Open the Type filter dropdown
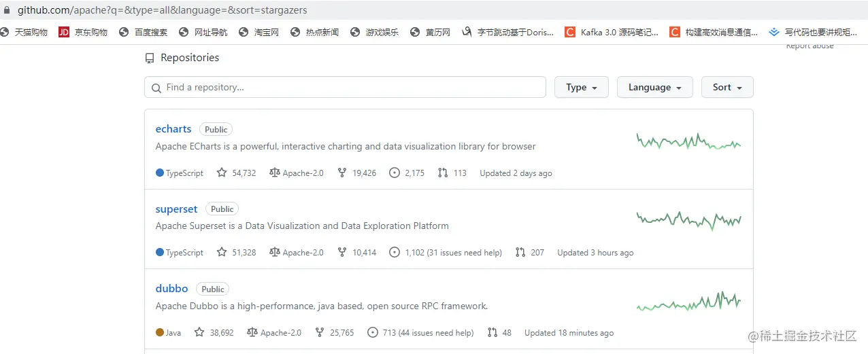 pyautogui.click(x=581, y=87)
